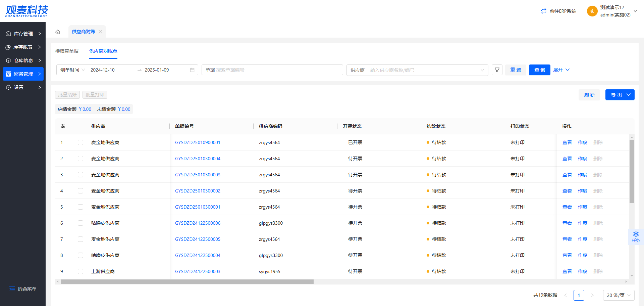The image size is (644, 306).
Task: Switch to the 待结算单据 tab
Action: coord(67,51)
